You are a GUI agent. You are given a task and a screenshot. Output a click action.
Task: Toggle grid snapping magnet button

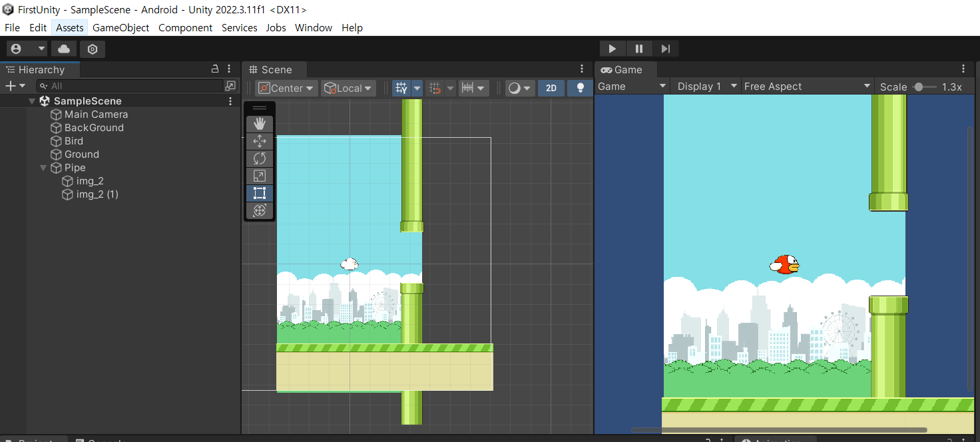tap(435, 88)
